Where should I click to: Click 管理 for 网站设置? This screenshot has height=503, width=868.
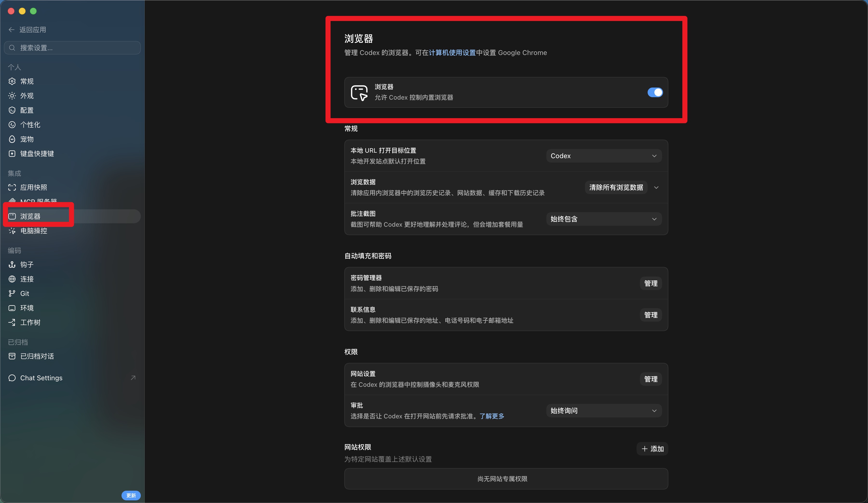651,379
